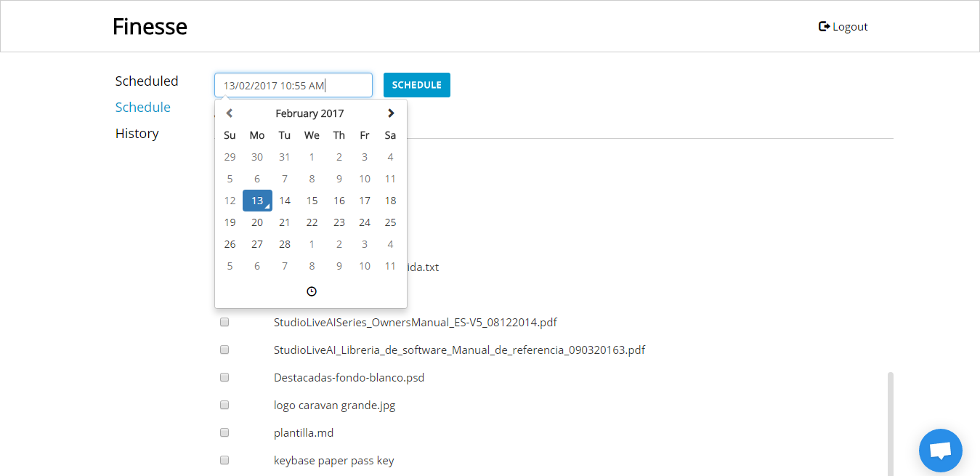980x476 pixels.
Task: Choose day 21 in the calendar
Action: (x=285, y=222)
